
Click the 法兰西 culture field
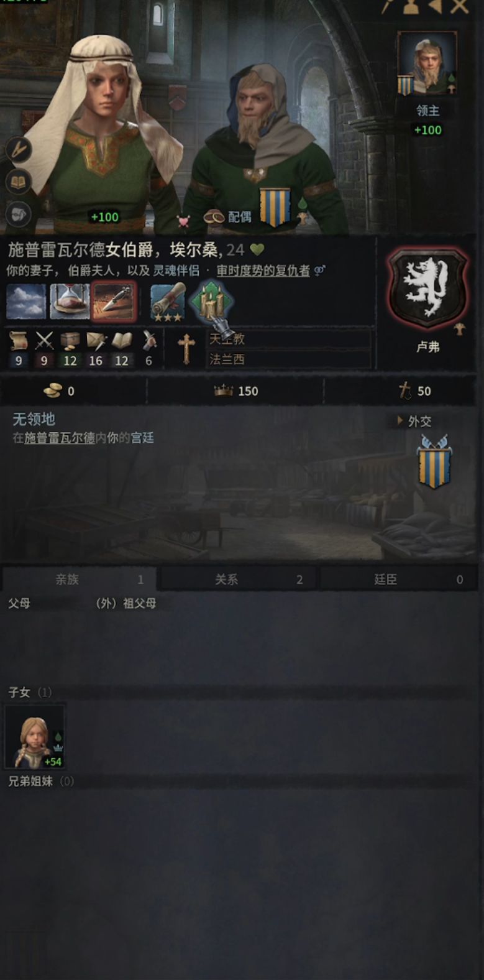coord(289,359)
